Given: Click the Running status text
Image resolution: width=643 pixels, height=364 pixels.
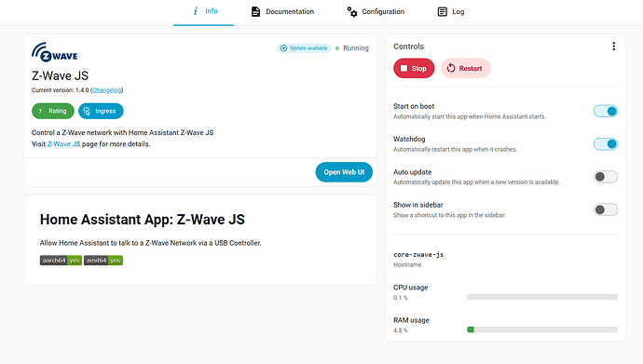Looking at the screenshot, I should [356, 48].
